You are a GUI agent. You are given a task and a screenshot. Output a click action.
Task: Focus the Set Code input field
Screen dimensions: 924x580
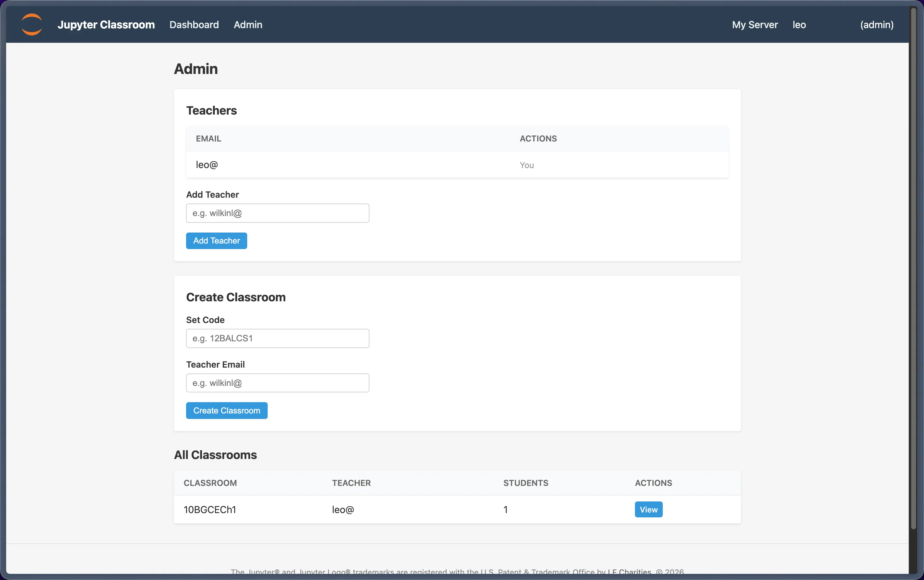click(x=278, y=338)
